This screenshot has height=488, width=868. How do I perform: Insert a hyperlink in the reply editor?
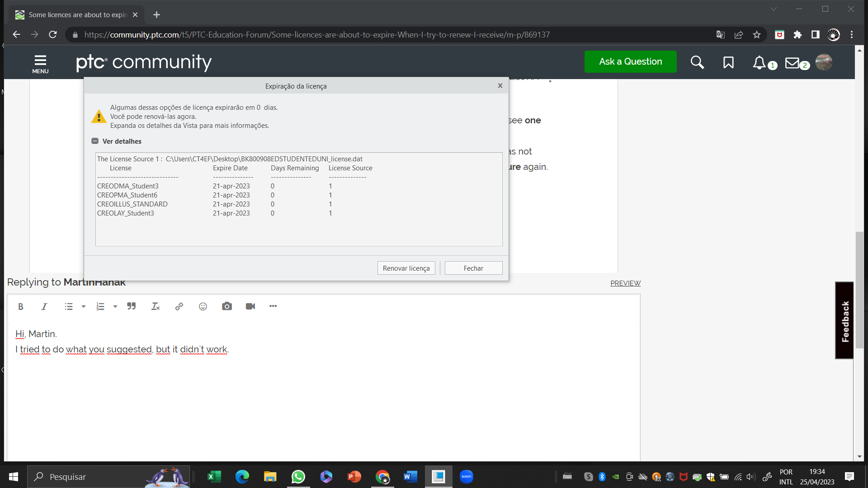tap(179, 306)
